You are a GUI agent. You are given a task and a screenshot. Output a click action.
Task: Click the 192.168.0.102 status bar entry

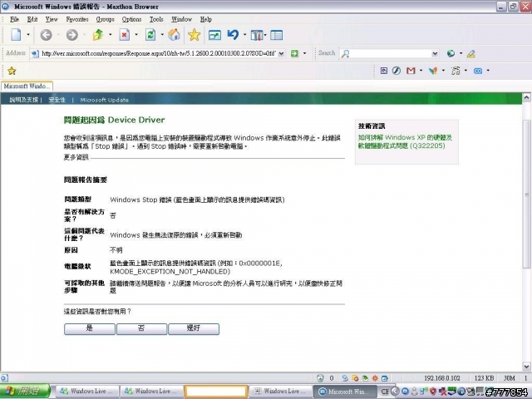[442, 378]
